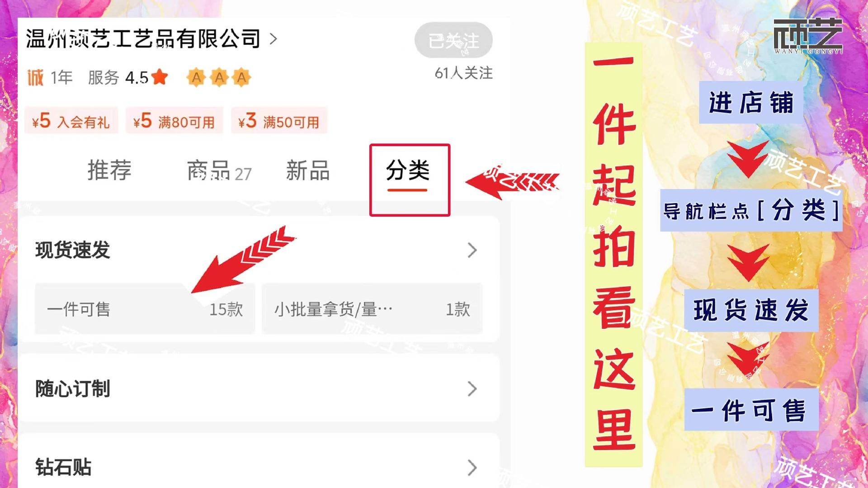
Task: Click the third gold A medal
Action: [241, 78]
